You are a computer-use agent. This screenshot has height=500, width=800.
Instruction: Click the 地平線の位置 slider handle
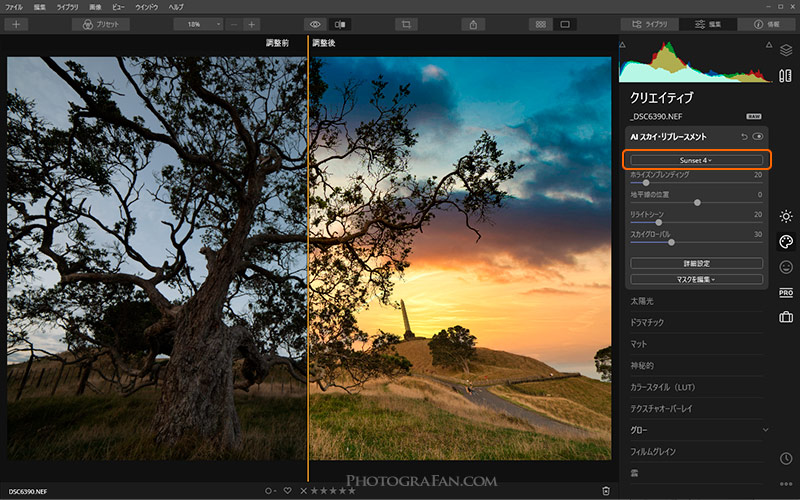coord(697,203)
